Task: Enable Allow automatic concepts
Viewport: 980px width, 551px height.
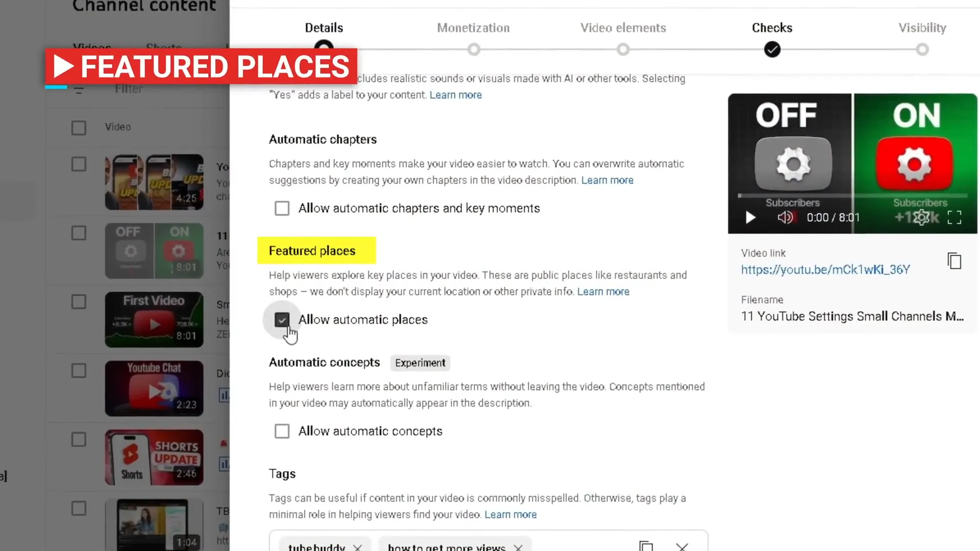Action: pyautogui.click(x=282, y=431)
